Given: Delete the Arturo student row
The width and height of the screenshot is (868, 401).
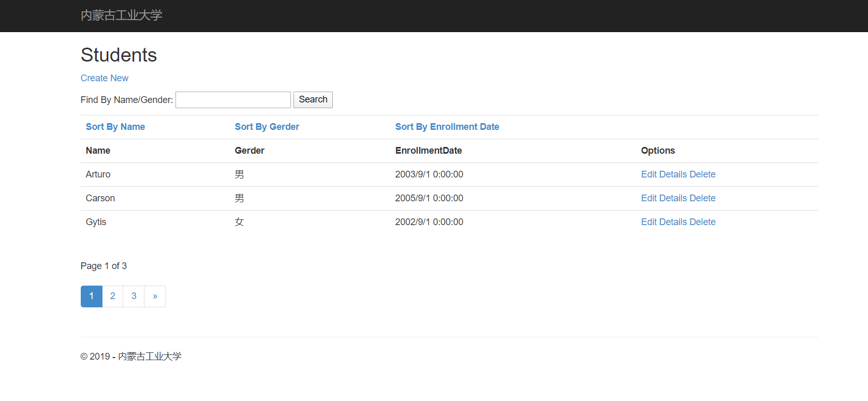Looking at the screenshot, I should [x=702, y=174].
